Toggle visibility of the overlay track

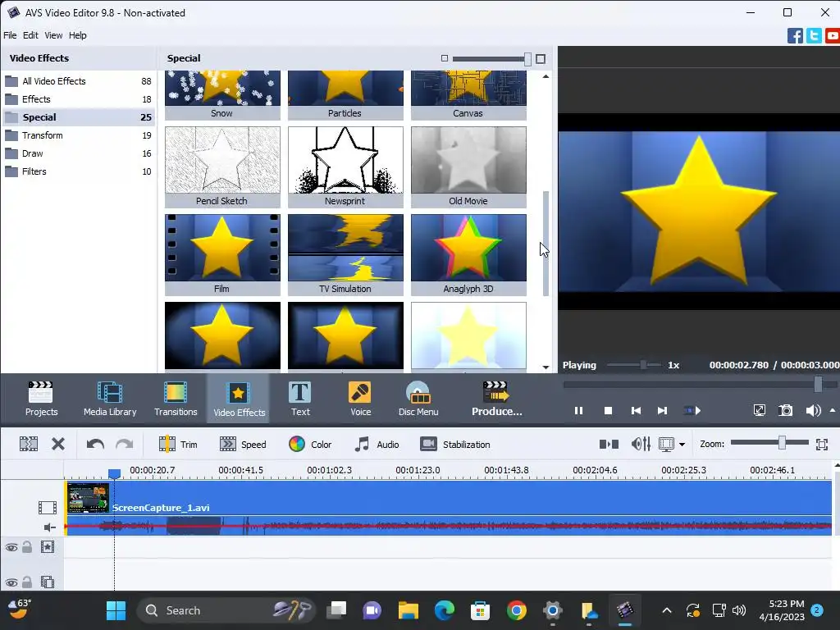11,582
